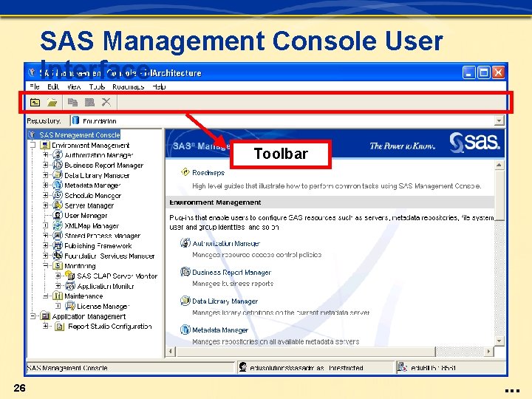The height and width of the screenshot is (399, 532).
Task: Open the Roadmaps link in right pane
Action: tap(208, 173)
